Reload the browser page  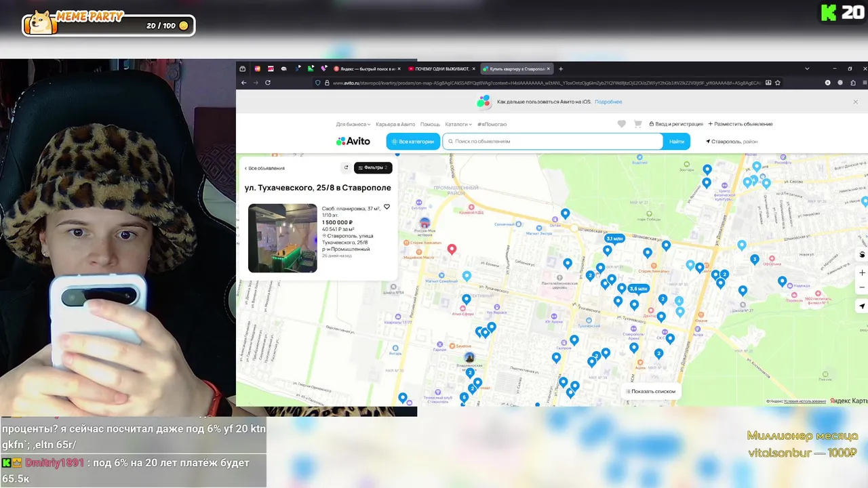tap(268, 83)
